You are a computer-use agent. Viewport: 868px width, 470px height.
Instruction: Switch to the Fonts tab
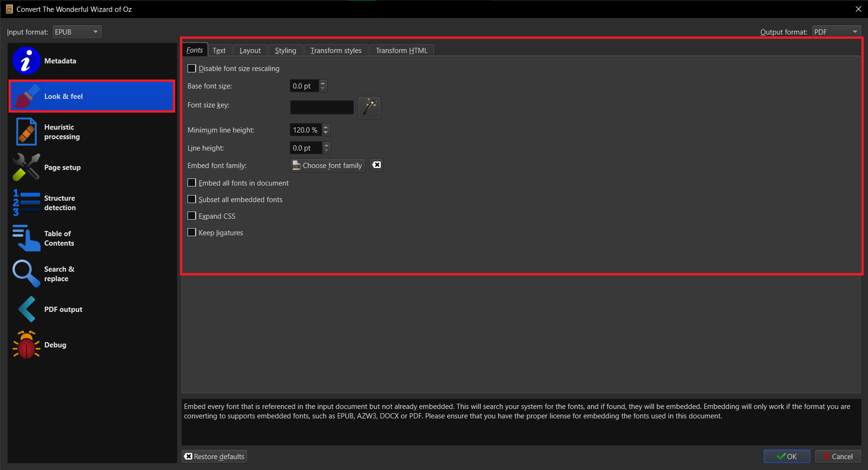tap(195, 50)
